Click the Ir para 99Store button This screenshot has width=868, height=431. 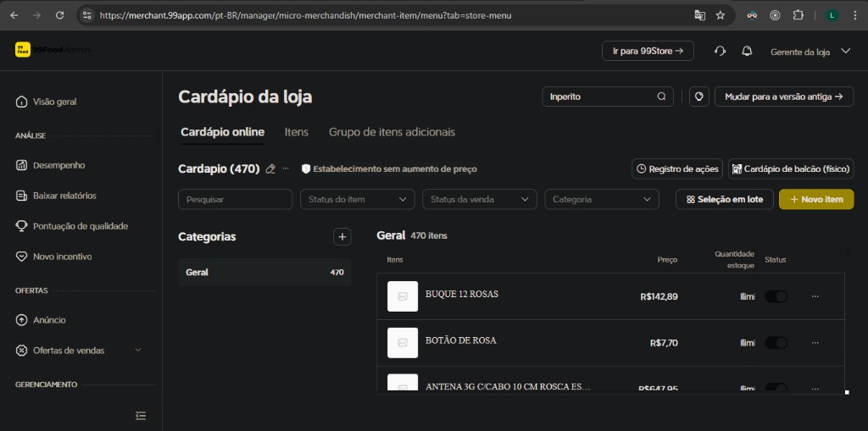[x=648, y=51]
